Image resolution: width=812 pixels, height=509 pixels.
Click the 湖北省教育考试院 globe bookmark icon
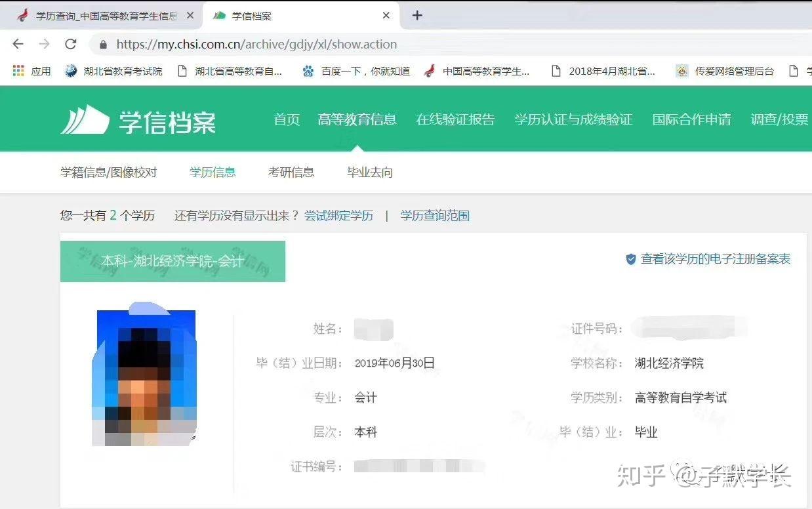[71, 71]
